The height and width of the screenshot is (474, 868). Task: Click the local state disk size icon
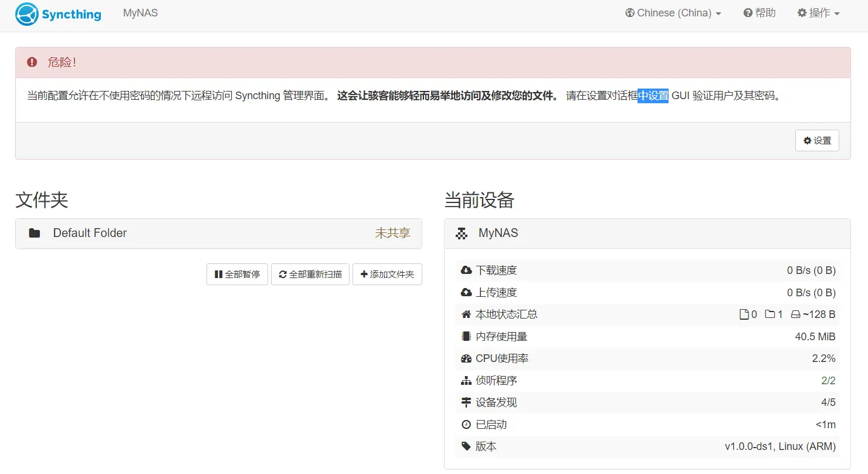[x=795, y=314]
